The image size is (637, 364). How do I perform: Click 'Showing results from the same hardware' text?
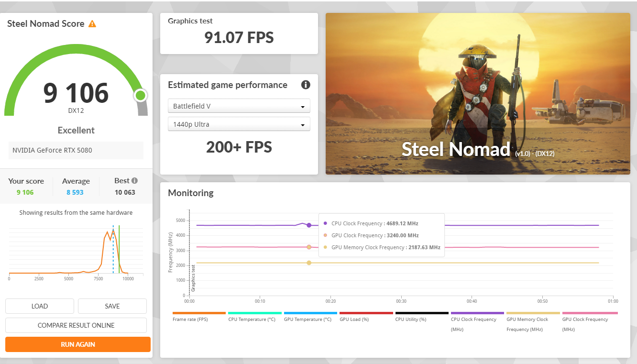pos(76,213)
